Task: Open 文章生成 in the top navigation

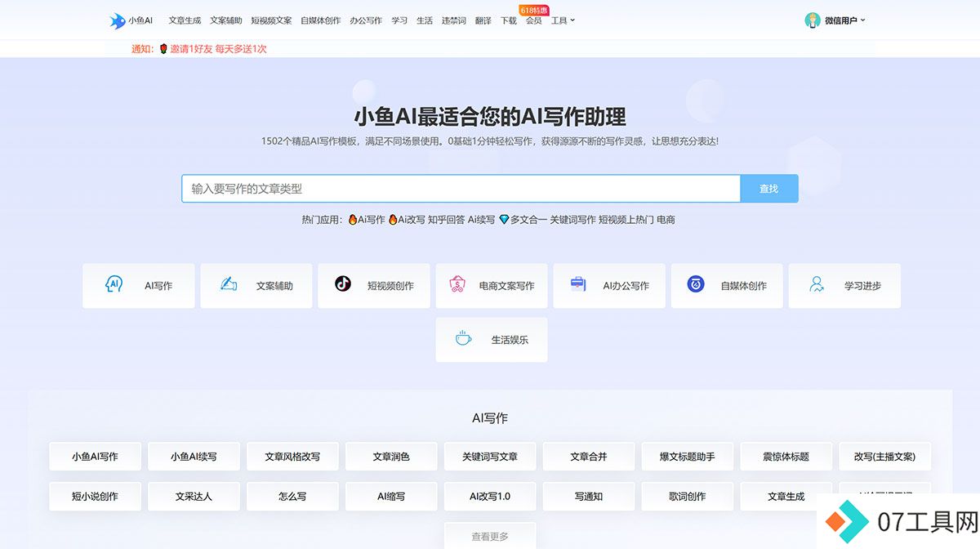Action: tap(185, 20)
